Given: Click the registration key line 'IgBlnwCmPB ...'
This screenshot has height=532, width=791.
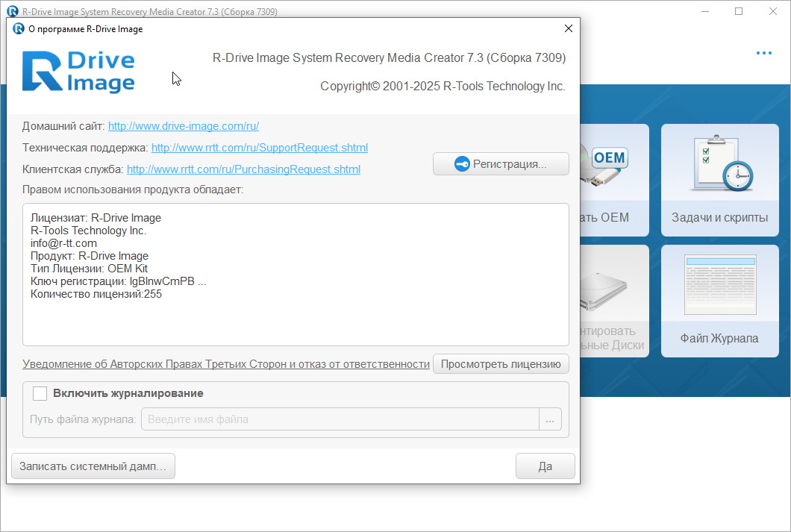Looking at the screenshot, I should 119,281.
